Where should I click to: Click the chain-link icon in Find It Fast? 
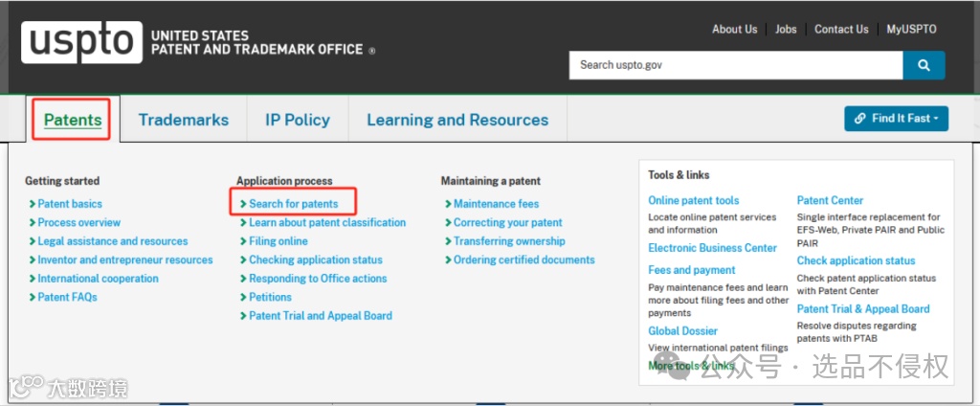point(860,118)
